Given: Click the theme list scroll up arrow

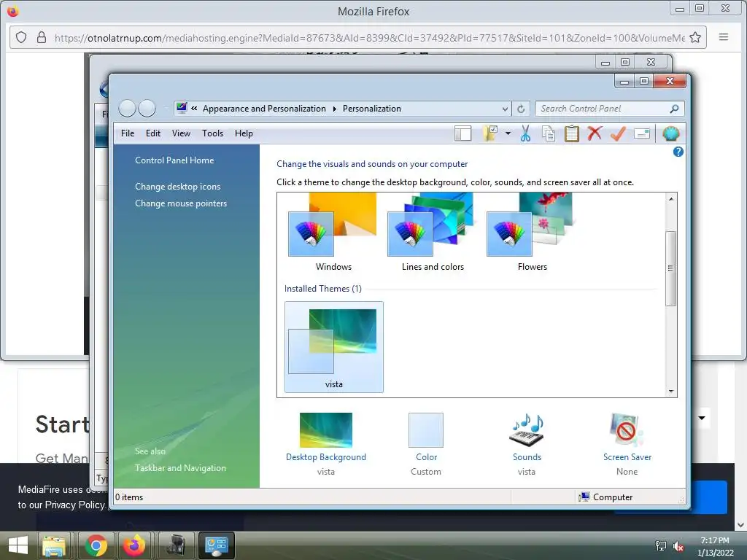Looking at the screenshot, I should (671, 198).
